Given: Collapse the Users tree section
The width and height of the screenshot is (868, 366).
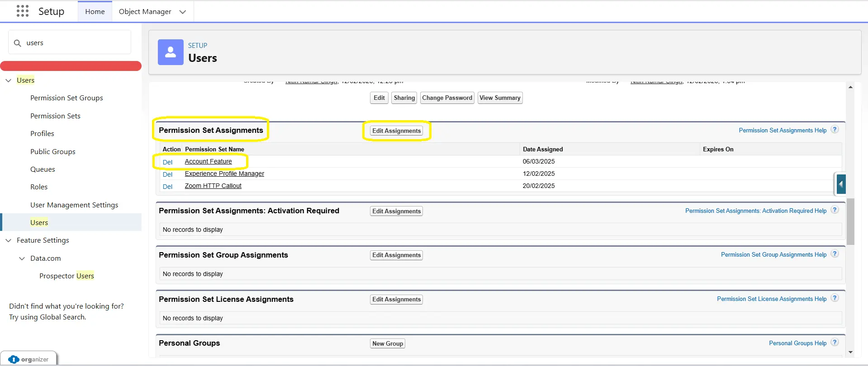Looking at the screenshot, I should (x=8, y=80).
